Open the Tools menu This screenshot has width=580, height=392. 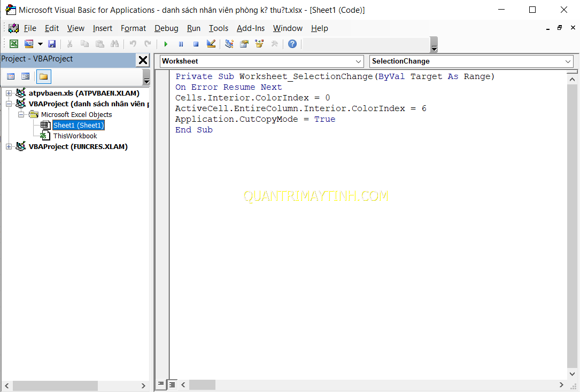click(x=219, y=28)
